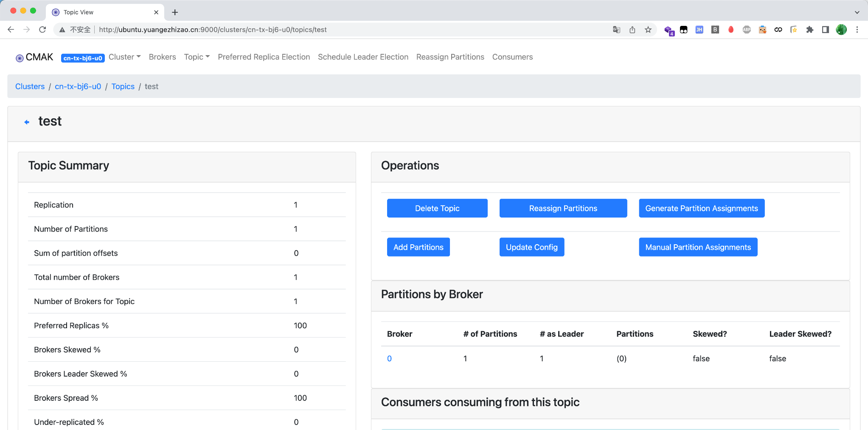Click Brokers Spread % label
The width and height of the screenshot is (868, 430).
coord(66,398)
